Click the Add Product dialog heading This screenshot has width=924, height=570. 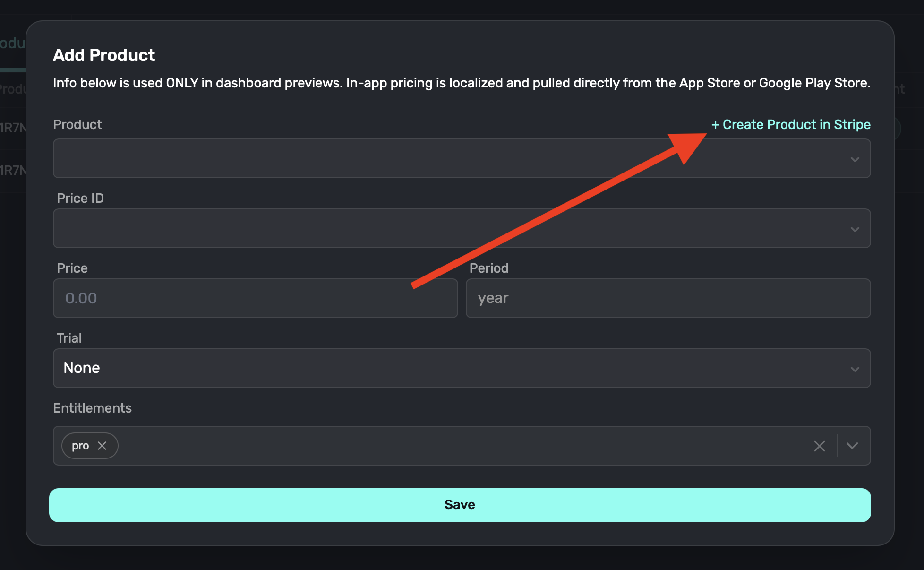click(x=104, y=55)
